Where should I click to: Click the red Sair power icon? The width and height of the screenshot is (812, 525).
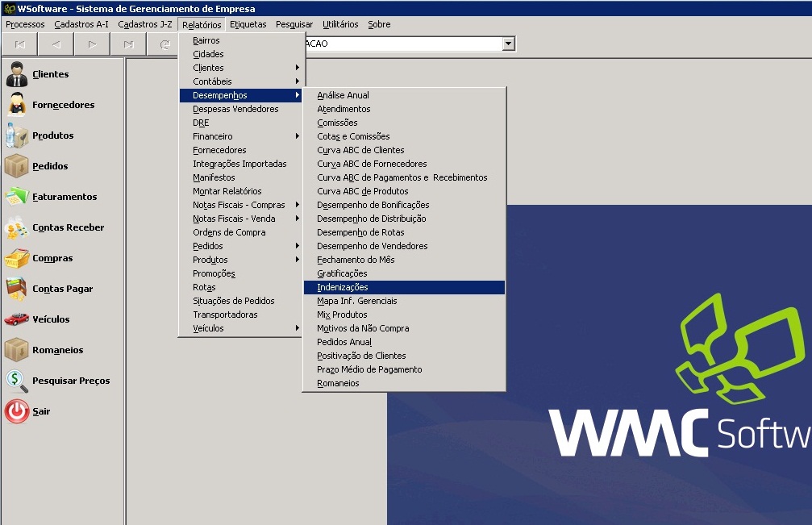17,411
